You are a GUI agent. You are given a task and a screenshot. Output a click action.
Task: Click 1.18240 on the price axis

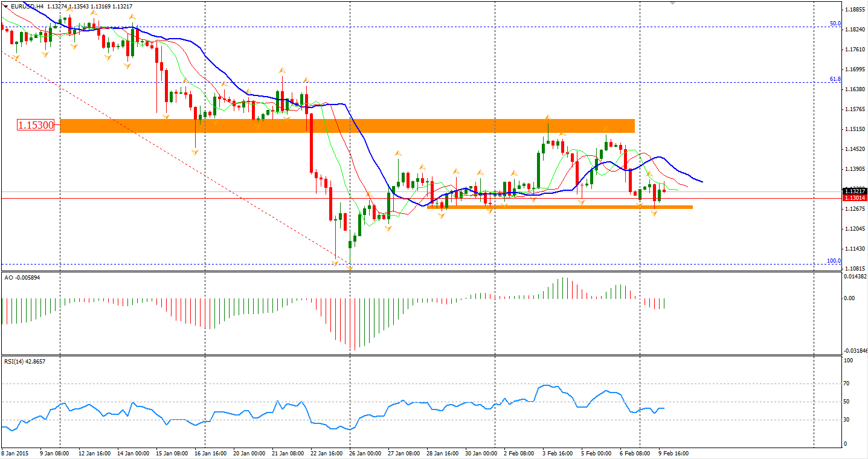tap(855, 30)
